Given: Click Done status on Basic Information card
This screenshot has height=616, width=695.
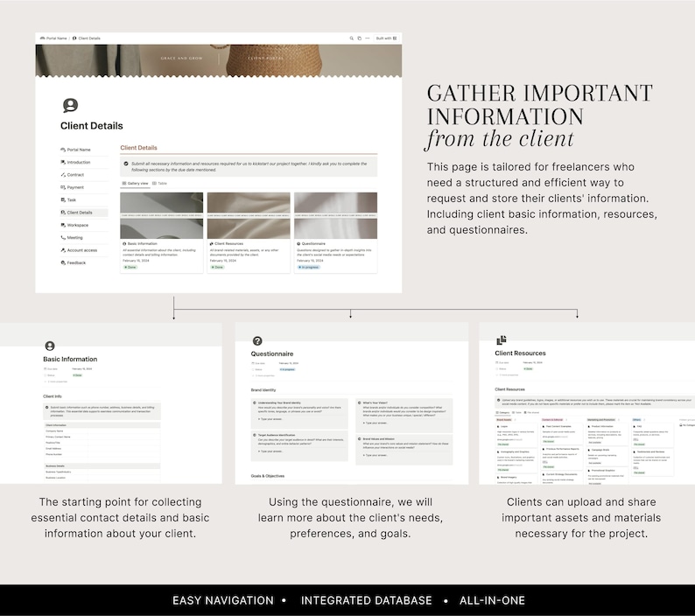Looking at the screenshot, I should (130, 267).
